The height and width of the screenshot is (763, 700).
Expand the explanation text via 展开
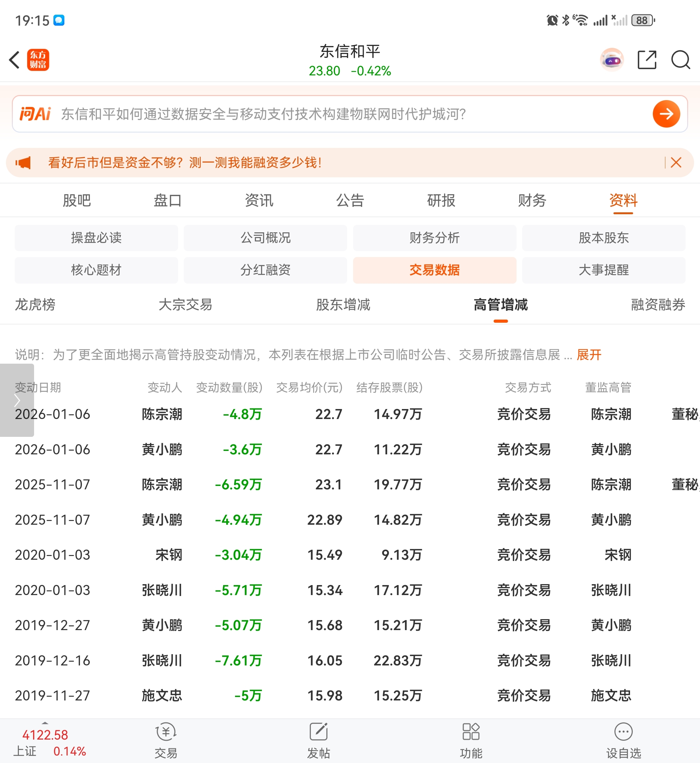tap(589, 355)
